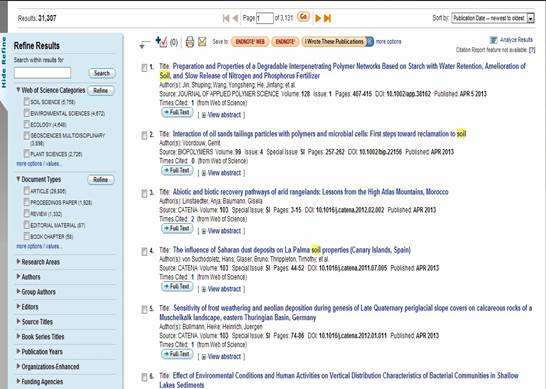Check the Article document type checkbox
This screenshot has height=389, width=546.
[26, 191]
